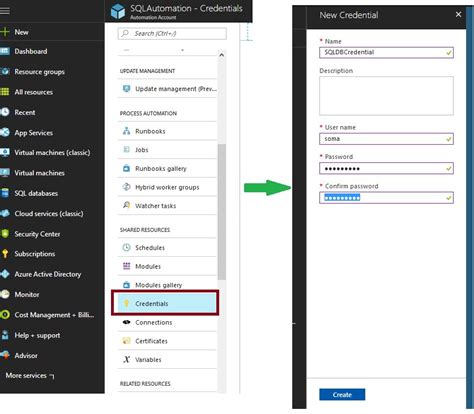Open Runbooks gallery entry
Image resolution: width=474 pixels, height=414 pixels.
pyautogui.click(x=167, y=169)
